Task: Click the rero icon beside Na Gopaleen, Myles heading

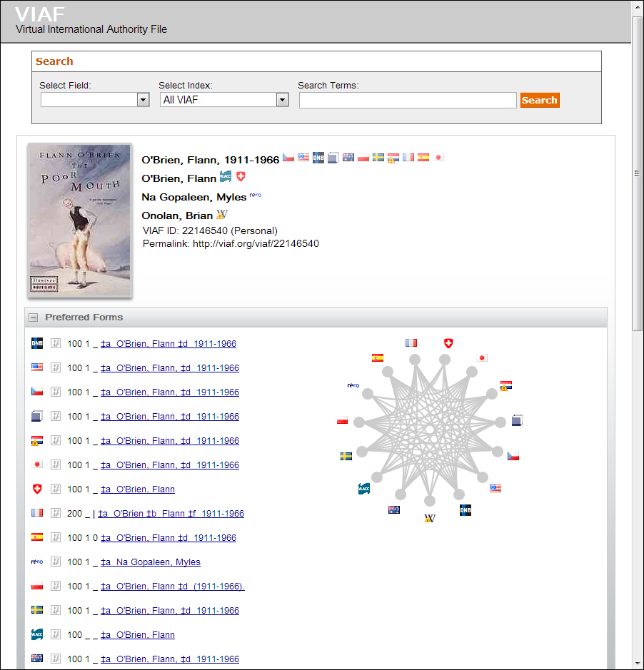Action: click(255, 196)
